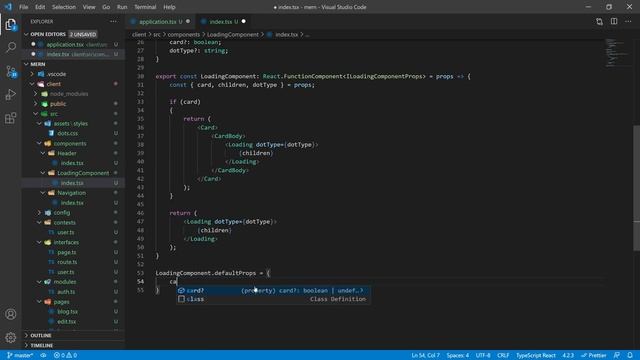The height and width of the screenshot is (360, 640).
Task: Open the Accounts menu icon
Action: [x=11, y=314]
